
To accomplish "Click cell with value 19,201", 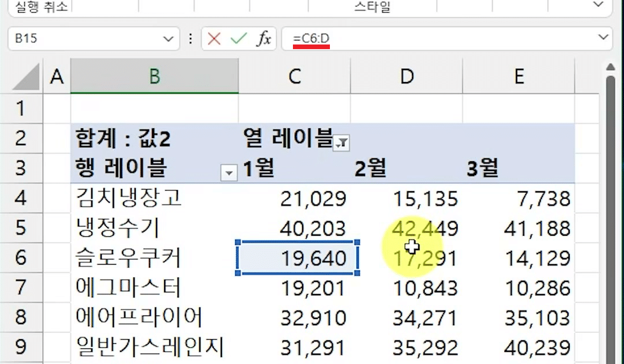I will [x=295, y=287].
